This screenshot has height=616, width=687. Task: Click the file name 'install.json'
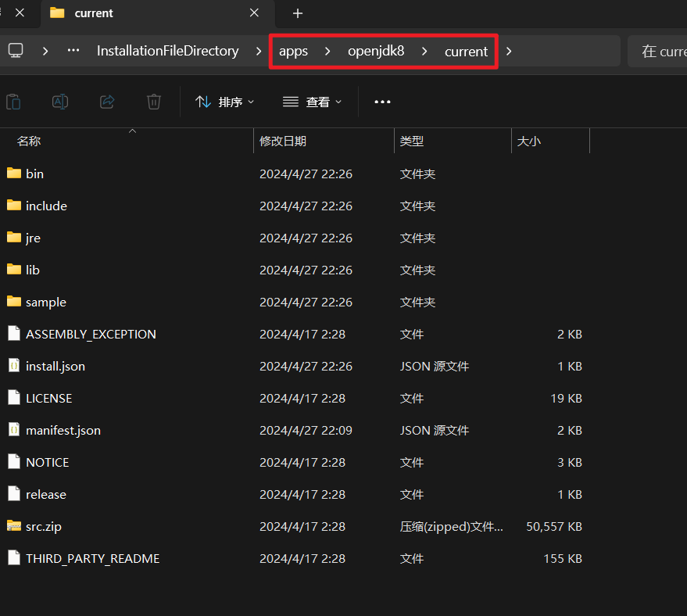click(x=55, y=367)
